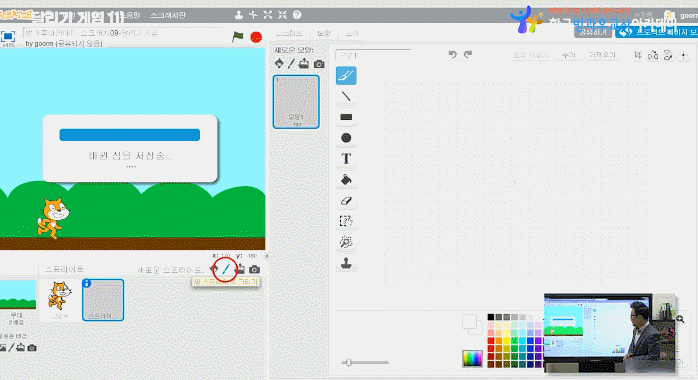This screenshot has width=698, height=380.
Task: Select the Ellipse tool in paint editor
Action: point(346,138)
